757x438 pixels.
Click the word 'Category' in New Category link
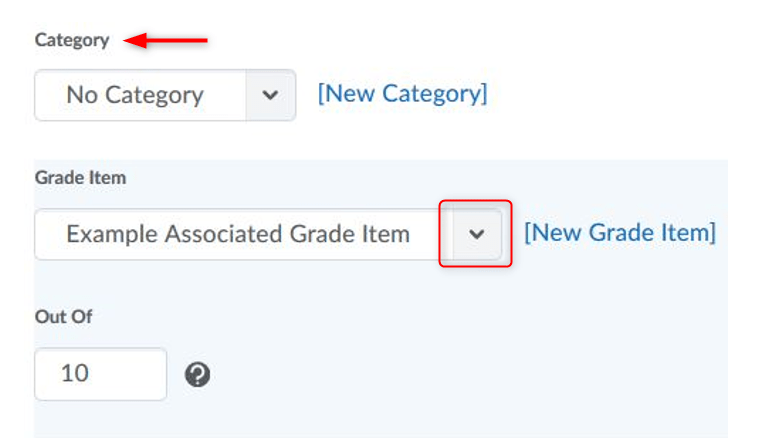click(x=433, y=94)
